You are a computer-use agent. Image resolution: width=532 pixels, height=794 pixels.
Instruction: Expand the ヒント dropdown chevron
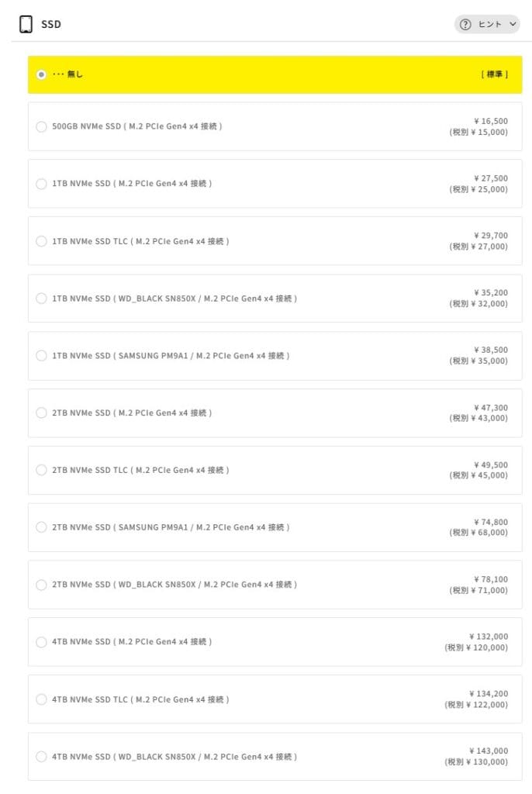coord(513,25)
